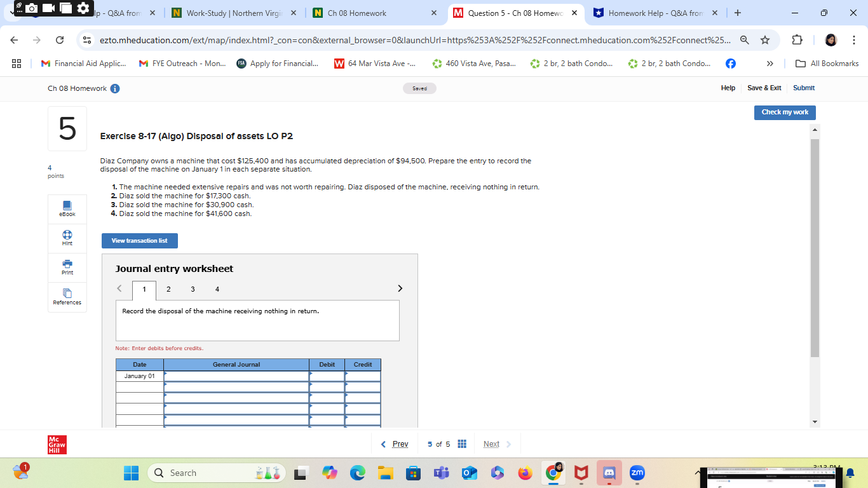Image resolution: width=868 pixels, height=488 pixels.
Task: Click the right chevron in the journal worksheet
Action: 400,288
